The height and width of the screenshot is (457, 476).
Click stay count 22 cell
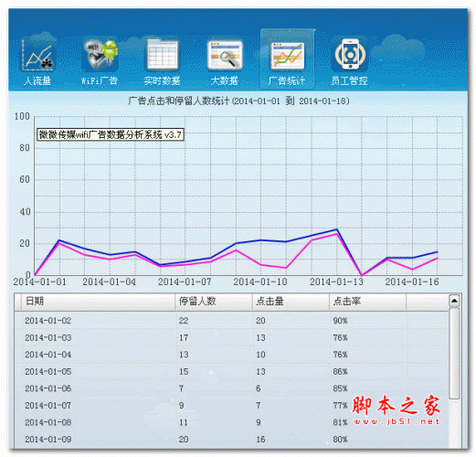click(x=184, y=321)
